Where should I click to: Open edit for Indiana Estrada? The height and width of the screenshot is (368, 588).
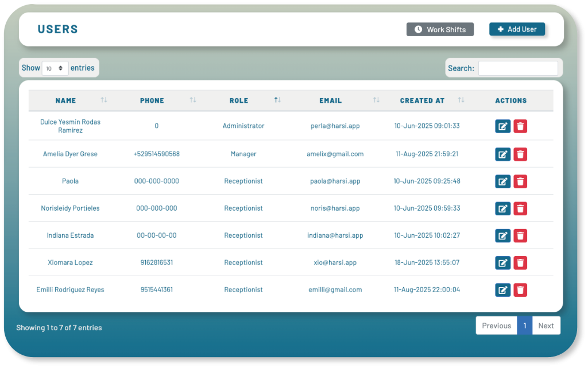click(502, 235)
